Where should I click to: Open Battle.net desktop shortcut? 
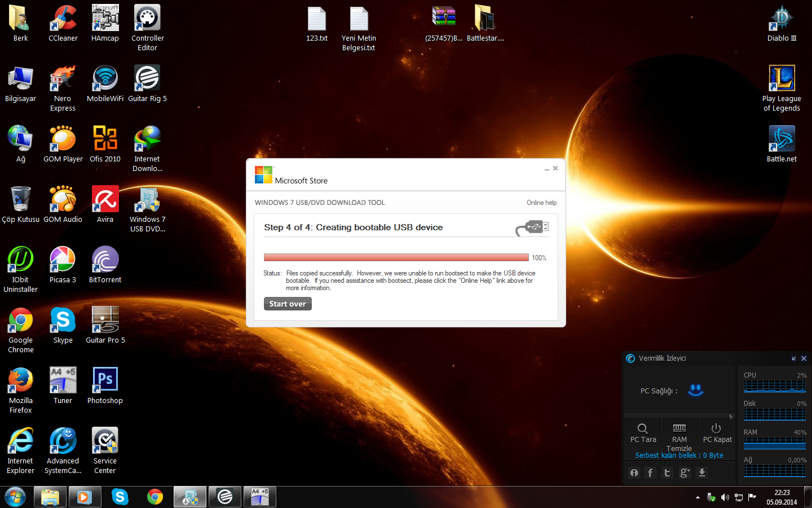click(782, 144)
